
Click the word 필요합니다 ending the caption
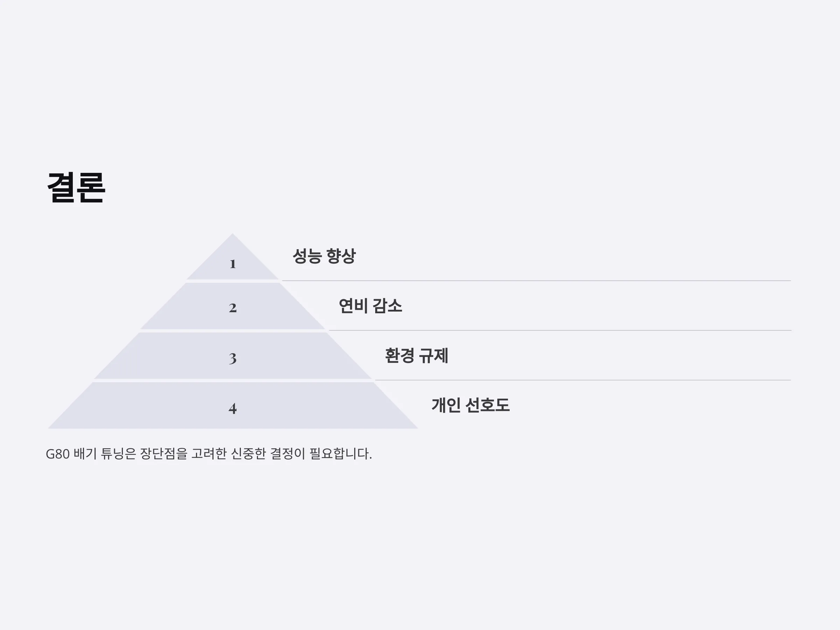coord(339,454)
